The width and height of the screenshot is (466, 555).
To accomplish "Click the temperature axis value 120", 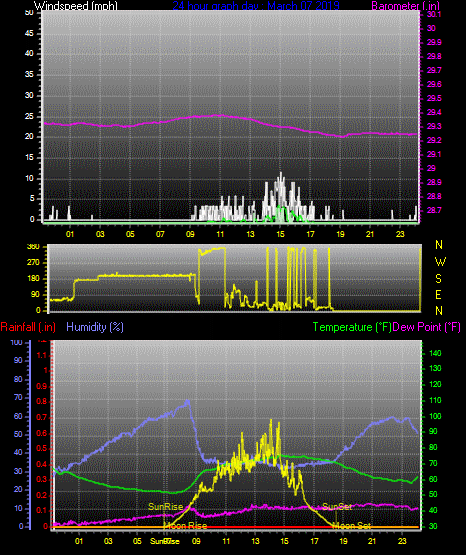I will 435,384.
